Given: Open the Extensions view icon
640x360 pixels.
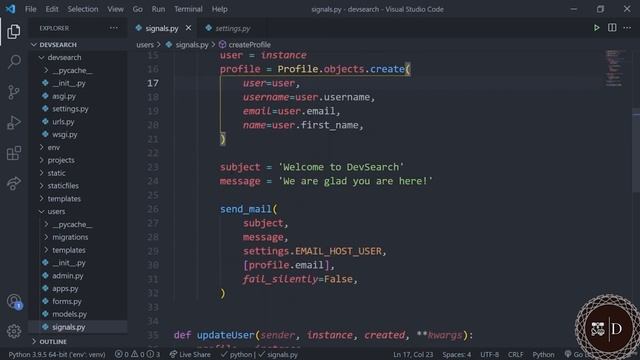Looking at the screenshot, I should 14,153.
